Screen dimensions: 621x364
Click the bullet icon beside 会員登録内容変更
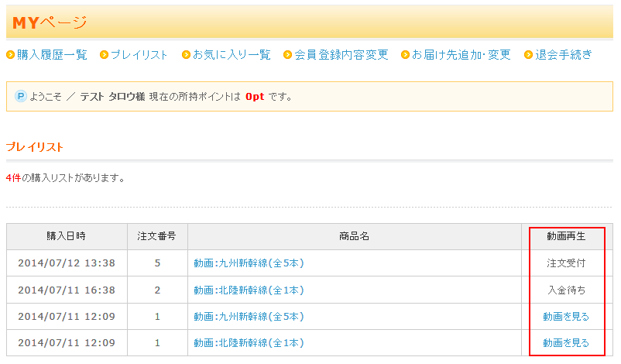click(288, 55)
